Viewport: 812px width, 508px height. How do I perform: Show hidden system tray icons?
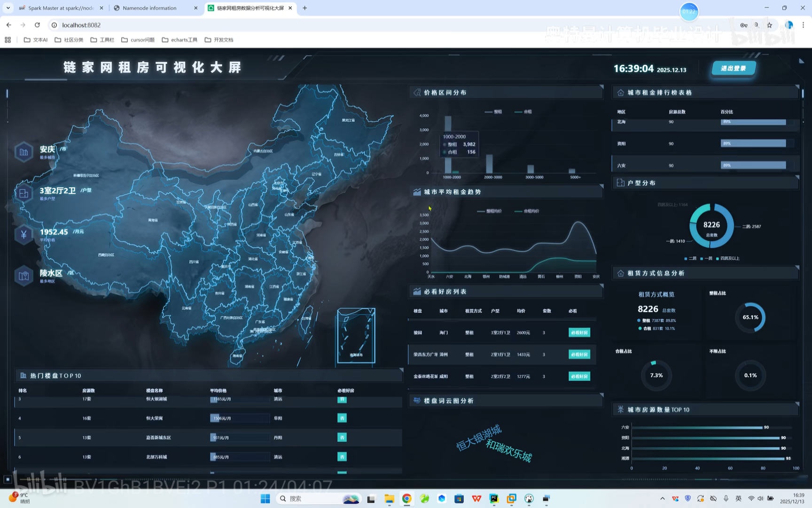(663, 499)
